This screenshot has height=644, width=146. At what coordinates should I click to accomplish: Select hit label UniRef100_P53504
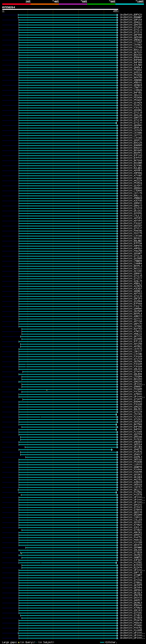click(131, 183)
